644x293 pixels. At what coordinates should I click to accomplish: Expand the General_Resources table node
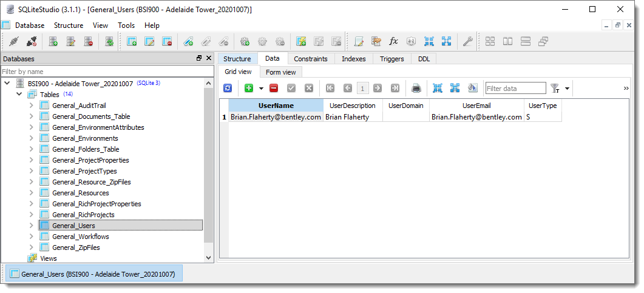pyautogui.click(x=31, y=193)
